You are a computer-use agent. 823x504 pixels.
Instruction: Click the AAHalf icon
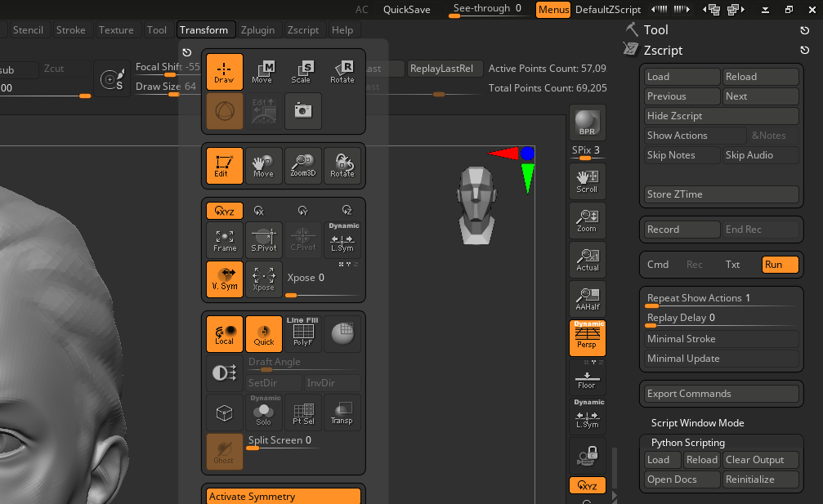point(588,299)
